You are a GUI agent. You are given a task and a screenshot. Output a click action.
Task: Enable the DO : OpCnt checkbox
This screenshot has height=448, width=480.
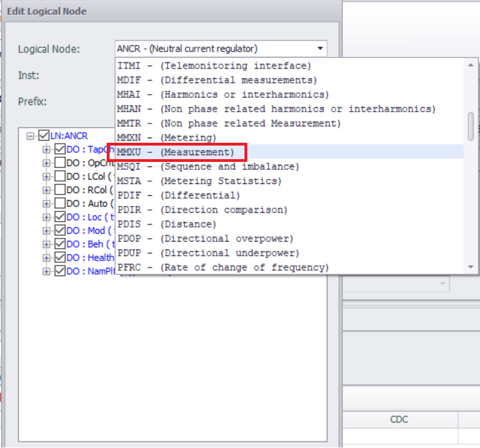(60, 163)
